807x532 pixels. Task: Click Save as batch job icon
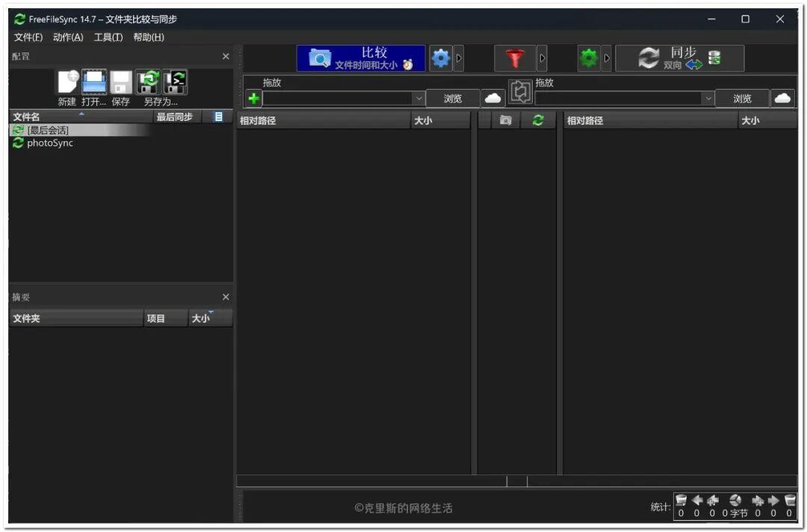click(176, 82)
